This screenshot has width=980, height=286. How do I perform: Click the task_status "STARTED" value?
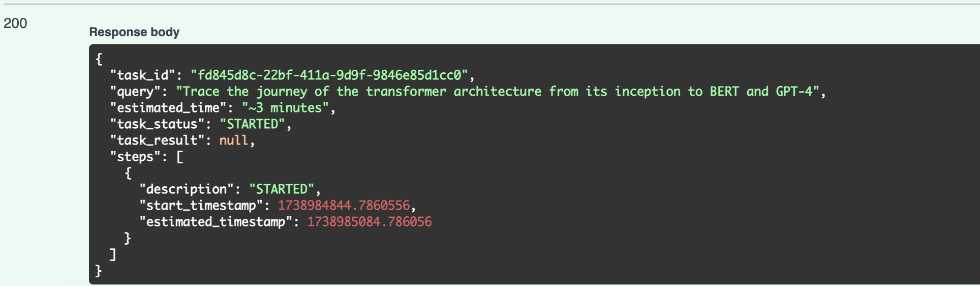tap(252, 124)
